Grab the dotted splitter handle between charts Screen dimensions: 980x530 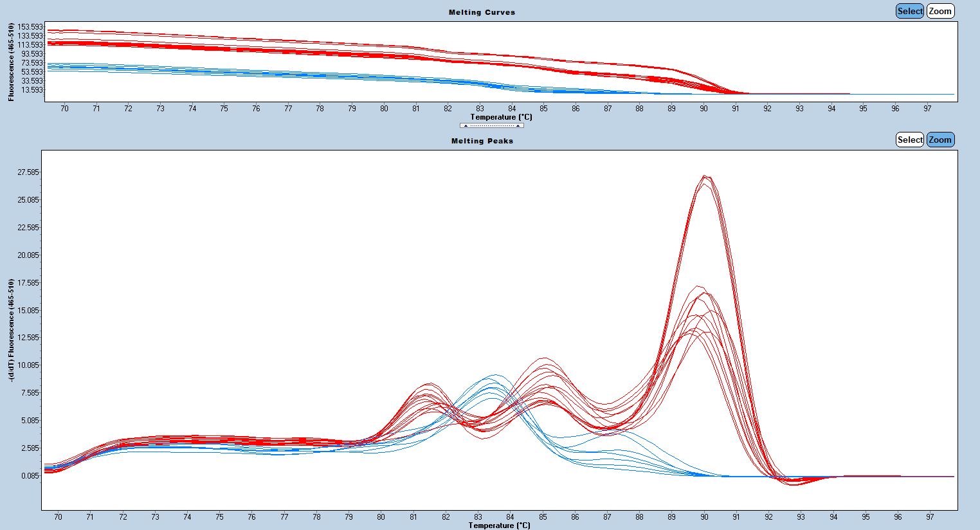click(491, 125)
